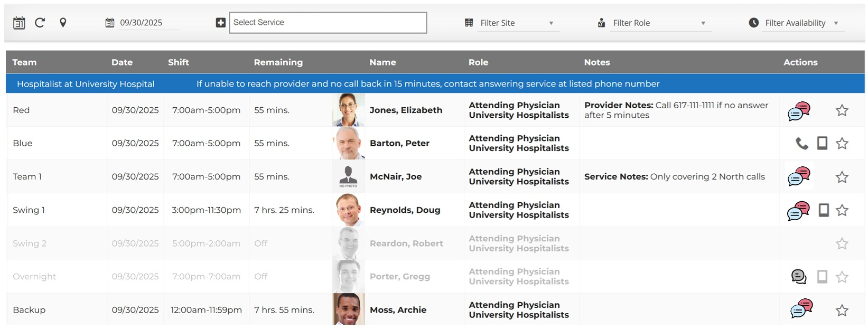Favorite Jones, Elizabeth with the star

pyautogui.click(x=842, y=111)
